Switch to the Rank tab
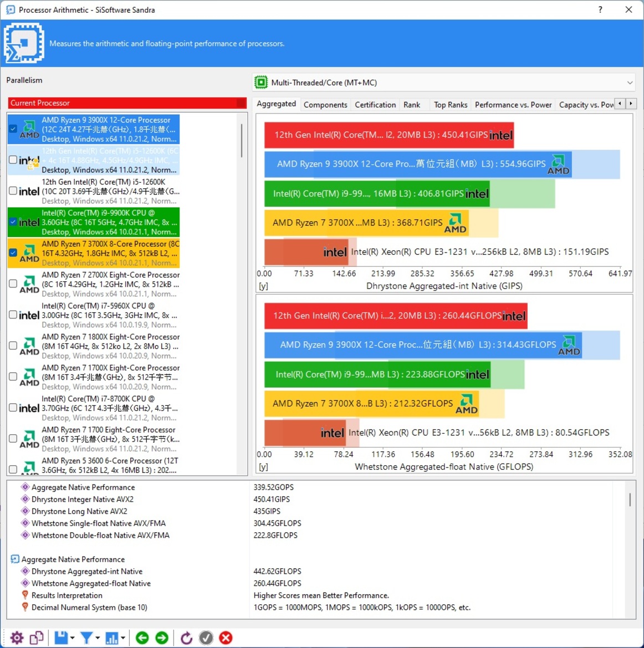Image resolution: width=644 pixels, height=648 pixels. tap(412, 105)
